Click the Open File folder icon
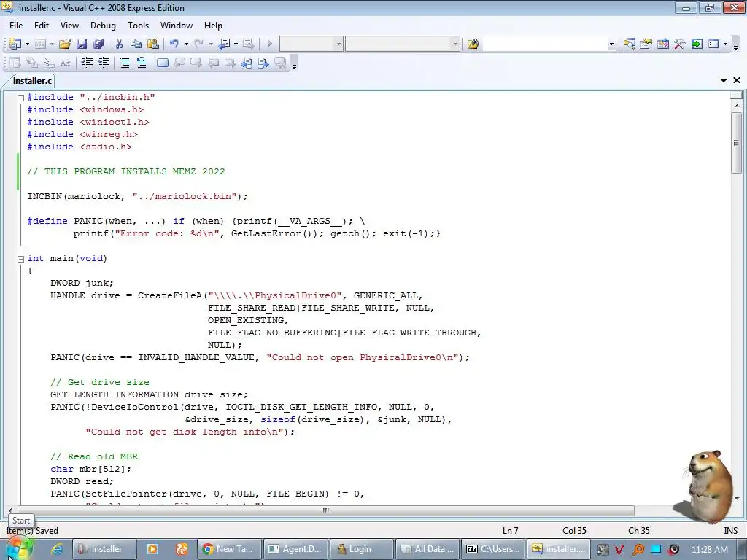This screenshot has height=560, width=747. click(x=65, y=44)
